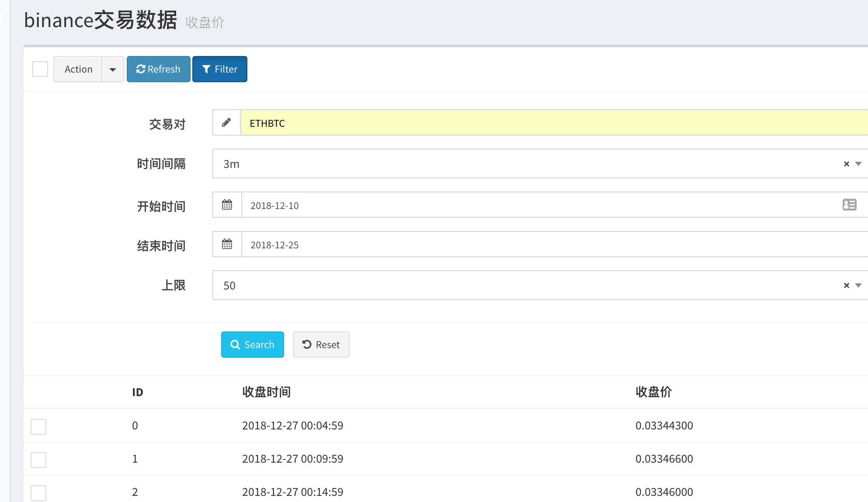Click the undo icon inside Reset button
868x502 pixels.
(306, 345)
